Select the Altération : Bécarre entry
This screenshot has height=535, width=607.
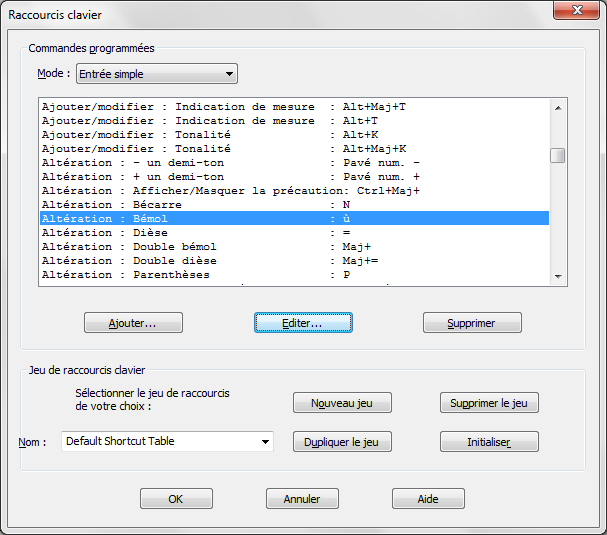[200, 204]
